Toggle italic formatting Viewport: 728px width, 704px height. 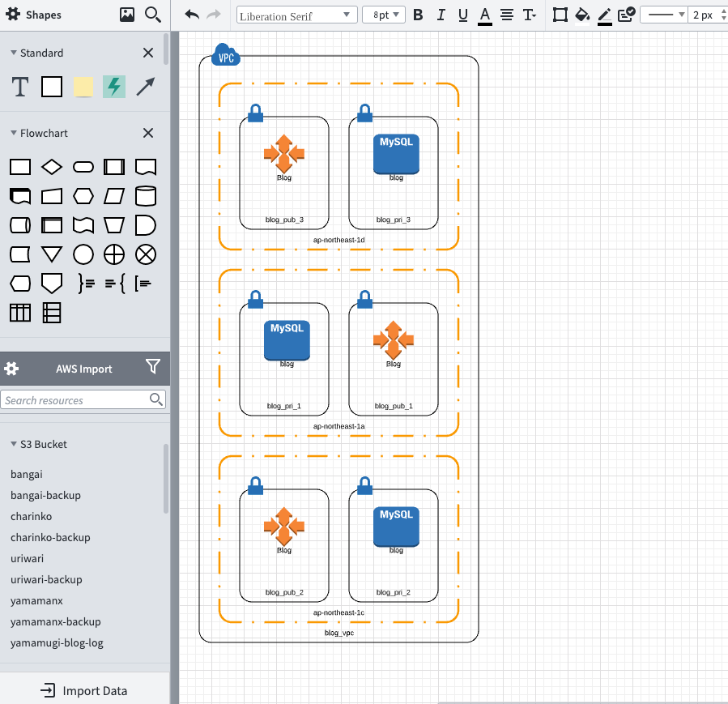click(x=441, y=15)
